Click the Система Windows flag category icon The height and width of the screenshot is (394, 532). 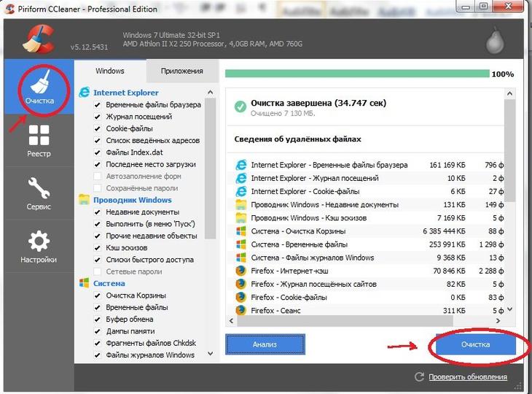[84, 283]
